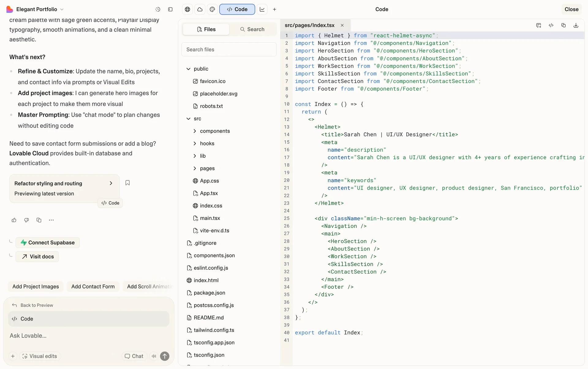This screenshot has height=369, width=588.
Task: Toggle the sidebar panel layout icon
Action: (170, 9)
